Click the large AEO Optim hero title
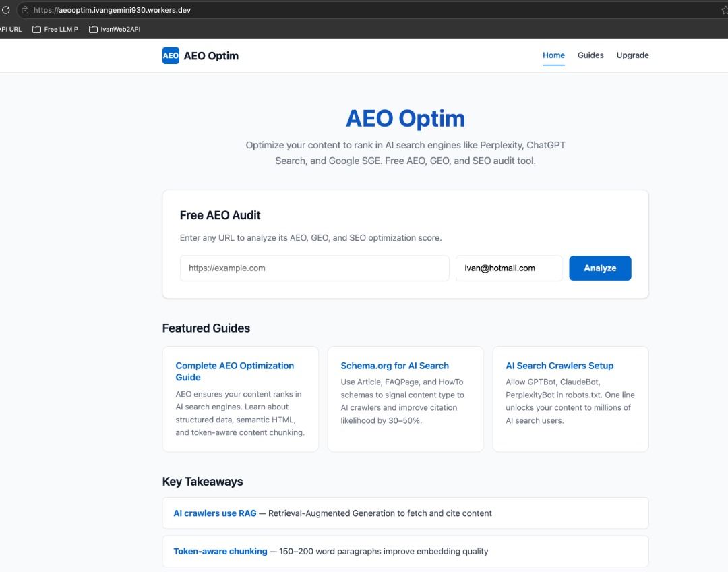 (405, 119)
